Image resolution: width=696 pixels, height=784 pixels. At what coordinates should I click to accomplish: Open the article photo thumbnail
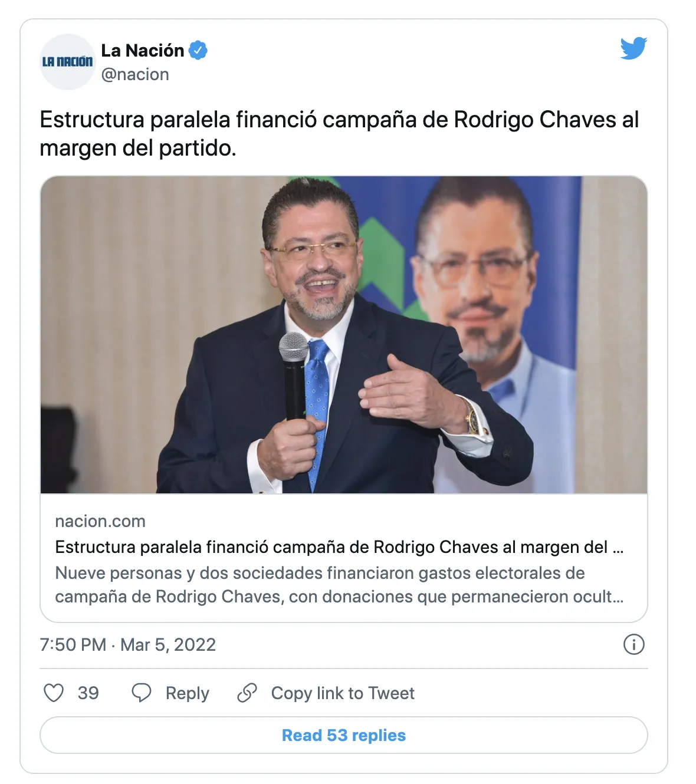[x=344, y=334]
